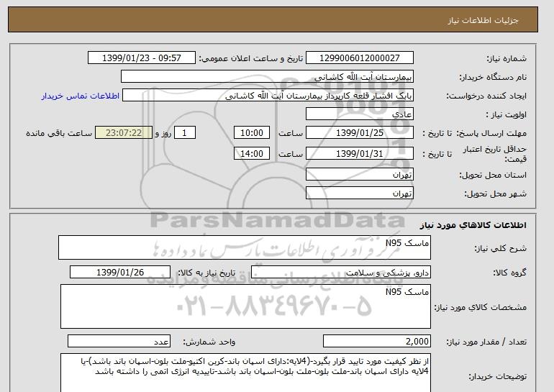
Task: Click label تاریخ و ساعت اعلان عمومی
Action: click(x=251, y=58)
